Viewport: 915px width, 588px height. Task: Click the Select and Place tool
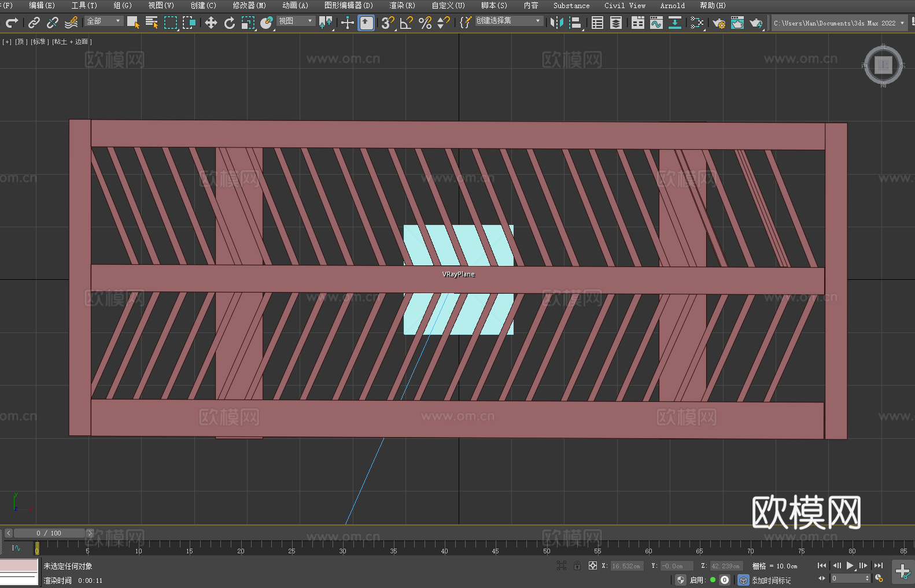point(267,23)
